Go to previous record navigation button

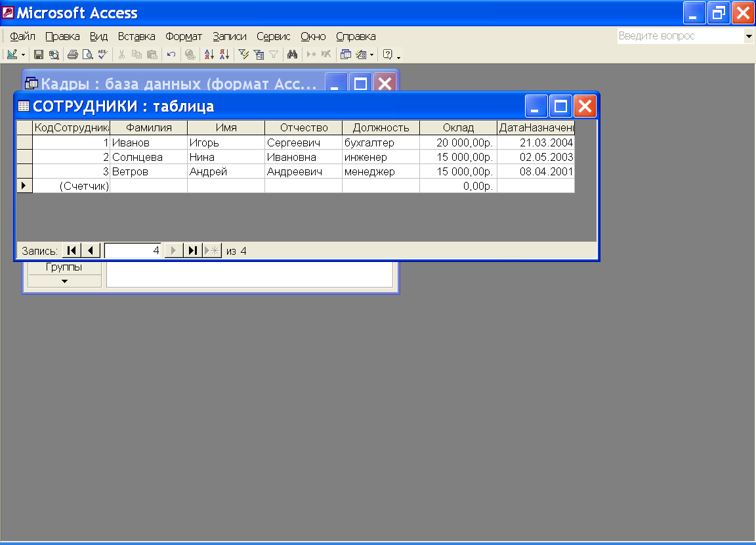pyautogui.click(x=91, y=251)
